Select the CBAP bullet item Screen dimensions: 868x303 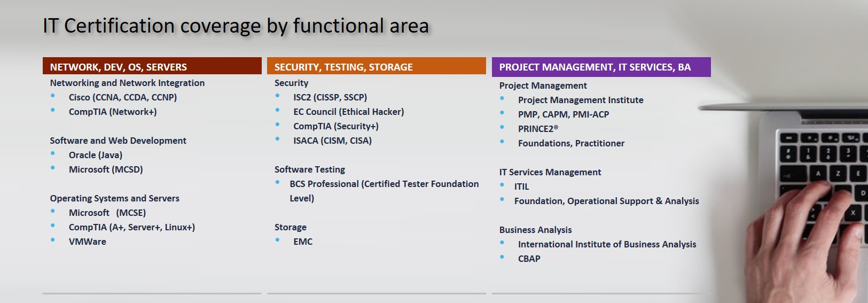coord(529,259)
